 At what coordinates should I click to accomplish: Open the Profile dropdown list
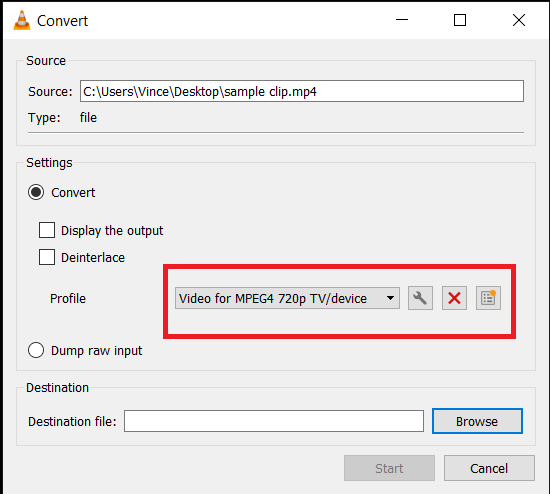(x=287, y=298)
